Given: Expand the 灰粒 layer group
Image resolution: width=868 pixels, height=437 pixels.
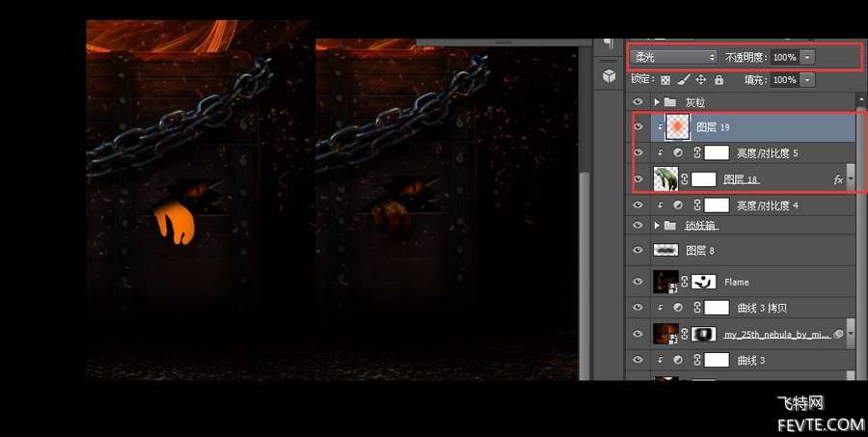Looking at the screenshot, I should click(657, 101).
